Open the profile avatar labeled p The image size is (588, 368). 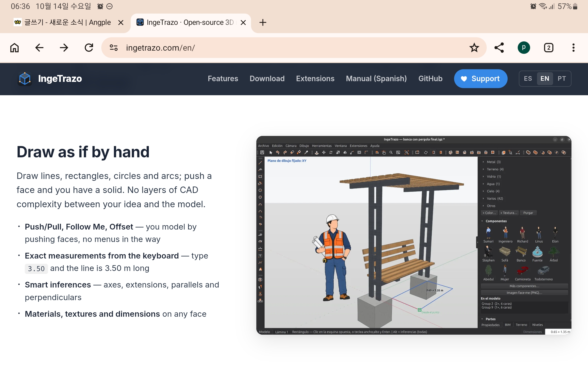(524, 48)
